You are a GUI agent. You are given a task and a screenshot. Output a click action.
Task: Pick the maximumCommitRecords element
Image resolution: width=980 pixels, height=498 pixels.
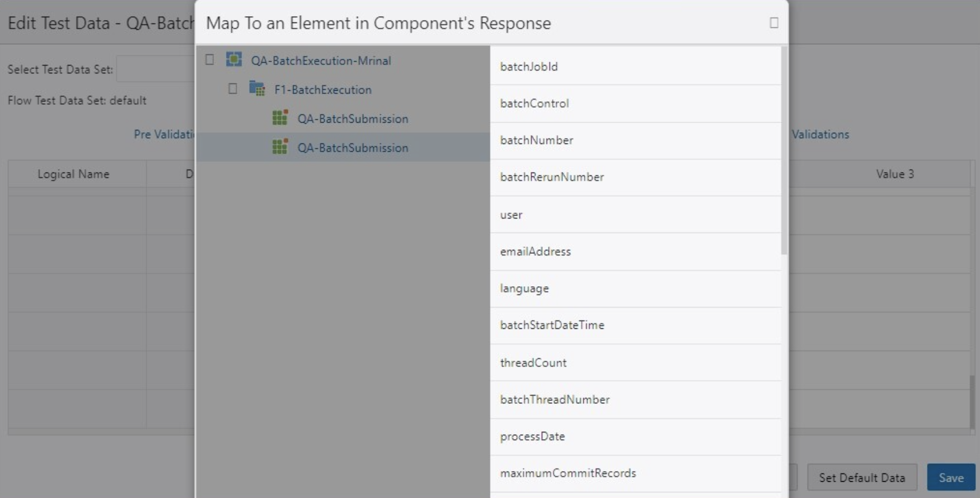tap(568, 473)
